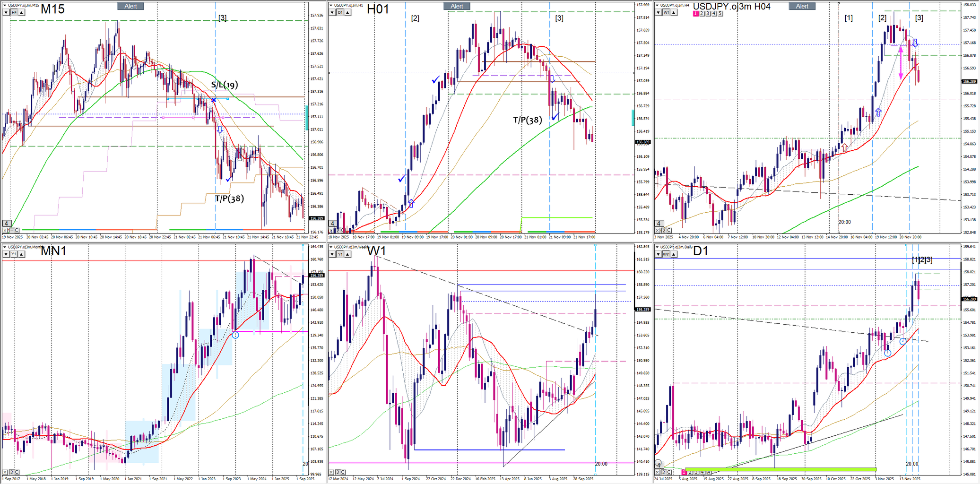Click the C icon at MN1 chart's bottom corner
The height and width of the screenshot is (484, 980).
pyautogui.click(x=17, y=472)
